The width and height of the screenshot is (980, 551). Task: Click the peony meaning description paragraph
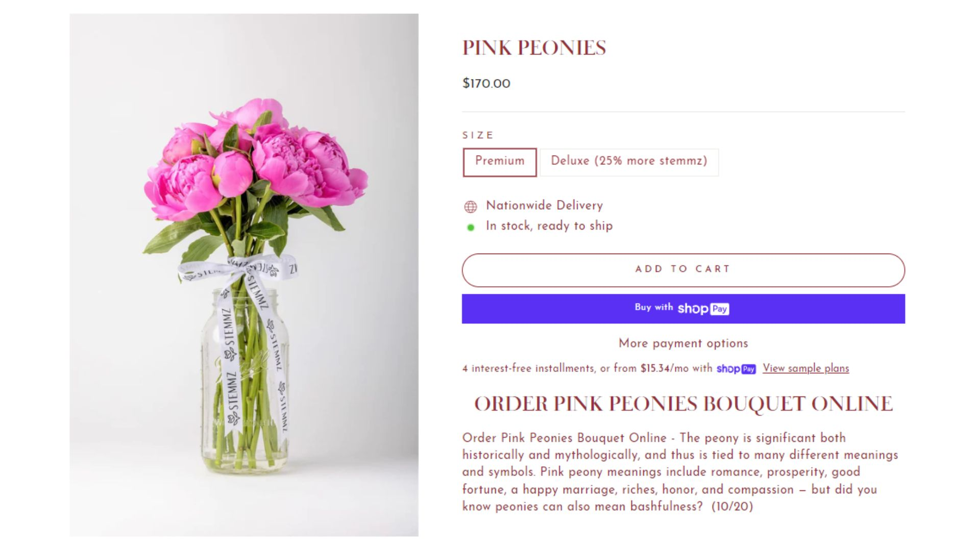click(x=680, y=472)
